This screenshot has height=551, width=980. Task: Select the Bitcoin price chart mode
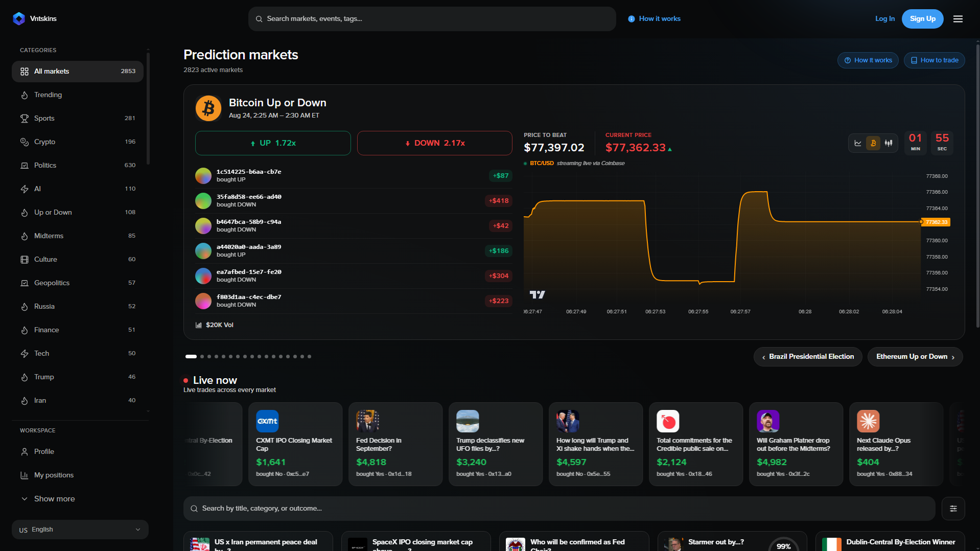[x=873, y=143]
